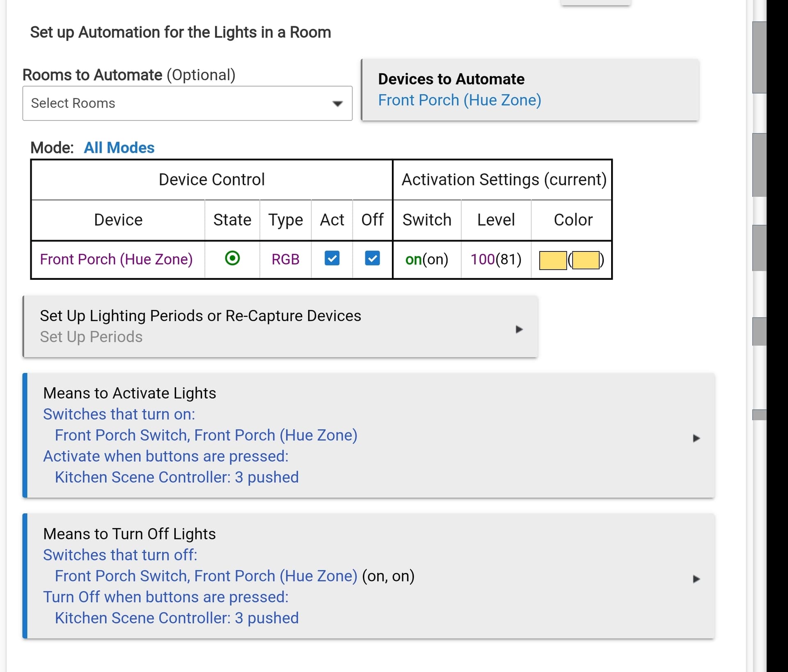The width and height of the screenshot is (788, 672).
Task: Open Turn Off when buttons are pressed
Action: click(x=166, y=597)
